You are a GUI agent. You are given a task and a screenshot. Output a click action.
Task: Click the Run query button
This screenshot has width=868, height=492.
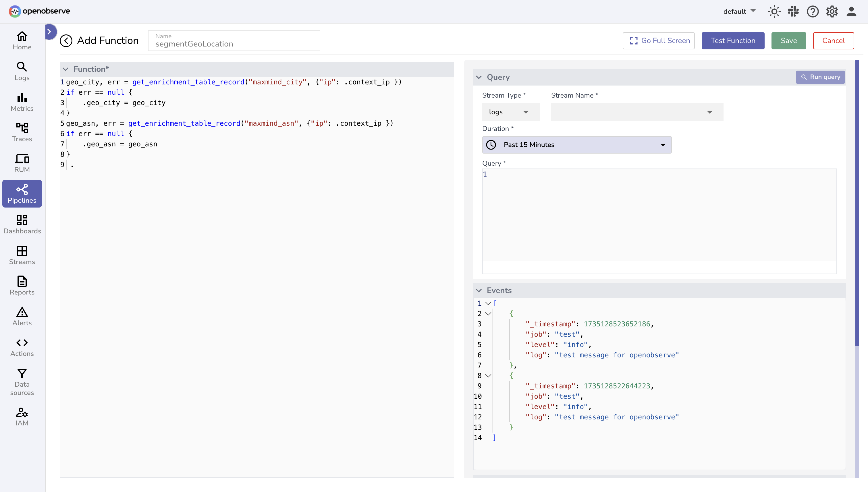[820, 77]
